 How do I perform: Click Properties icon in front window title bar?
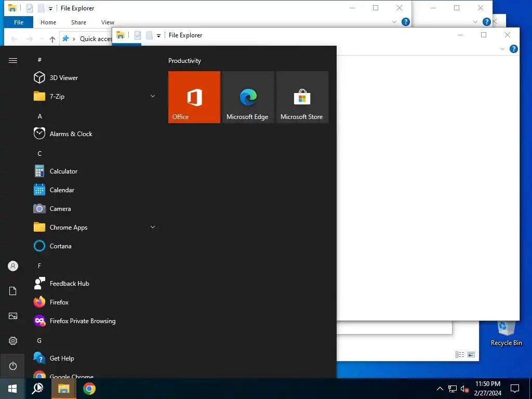click(137, 35)
